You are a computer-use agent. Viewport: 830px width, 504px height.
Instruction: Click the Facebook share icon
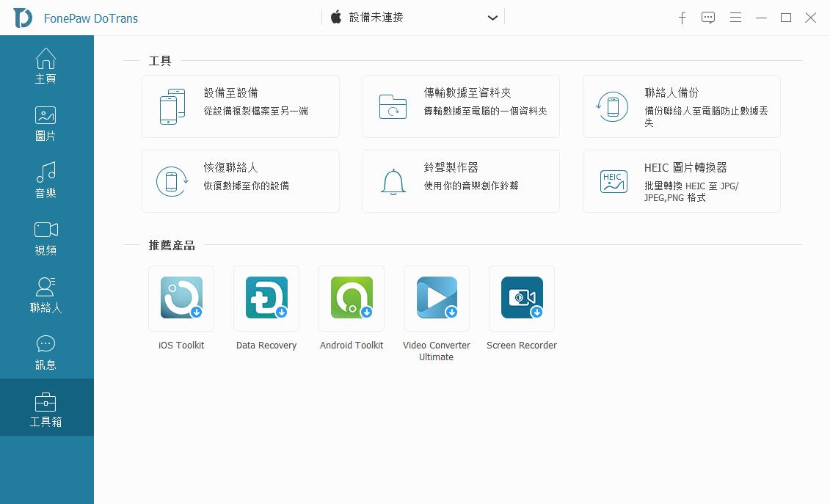(682, 17)
